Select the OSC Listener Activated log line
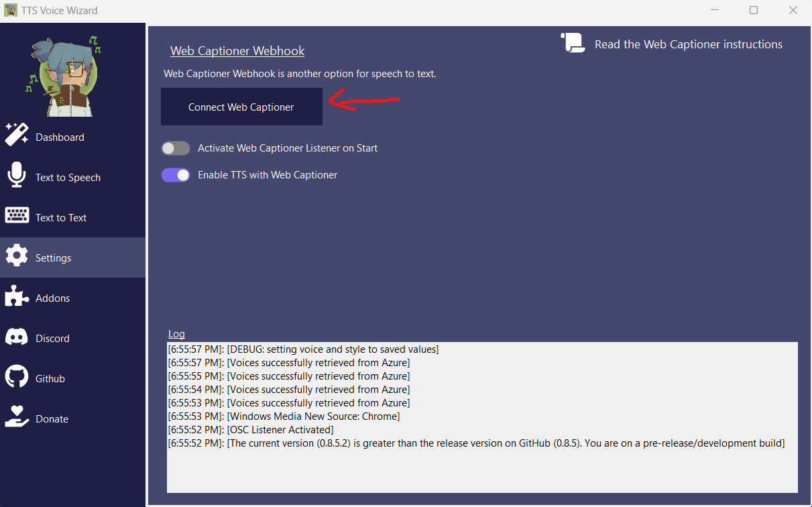The width and height of the screenshot is (812, 507). pyautogui.click(x=250, y=430)
